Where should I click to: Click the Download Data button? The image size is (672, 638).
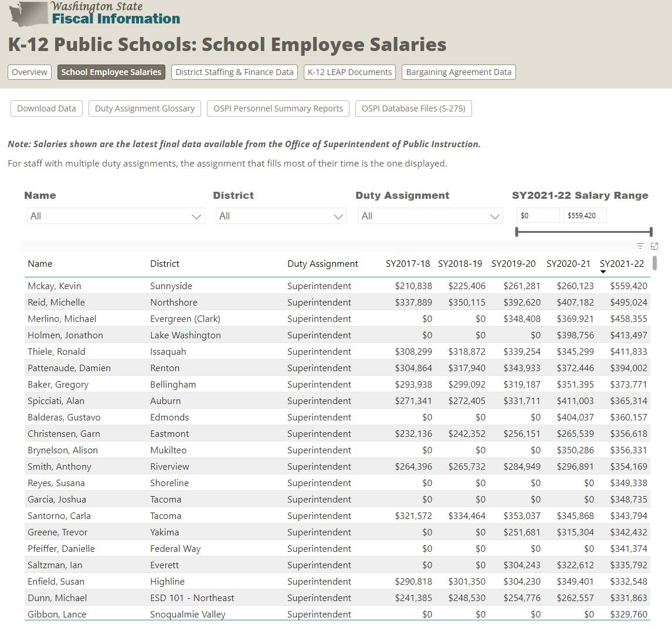click(46, 108)
